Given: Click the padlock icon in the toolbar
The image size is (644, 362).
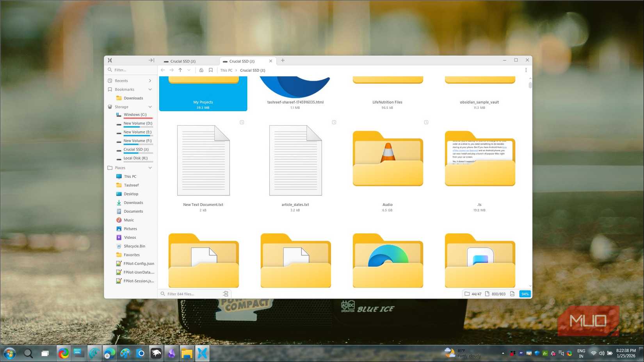Looking at the screenshot, I should 201,70.
